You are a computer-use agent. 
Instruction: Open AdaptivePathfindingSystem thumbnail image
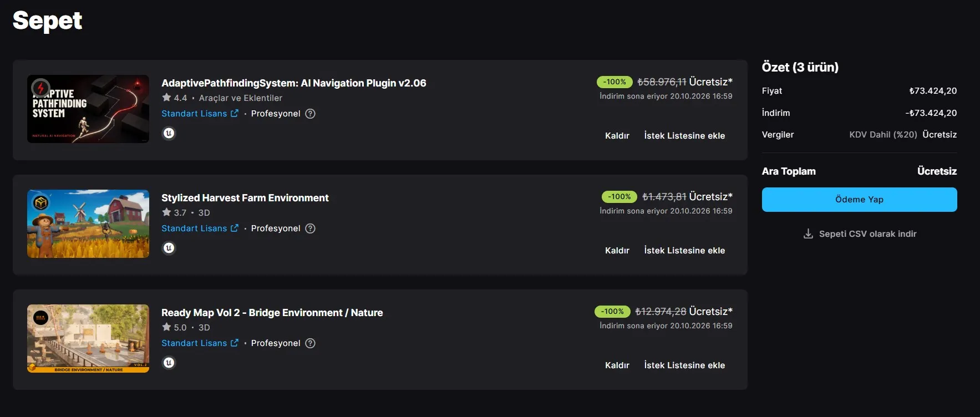pos(88,109)
